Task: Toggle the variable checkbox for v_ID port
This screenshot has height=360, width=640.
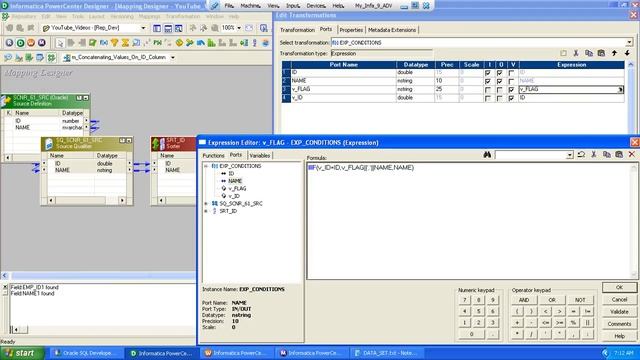Action: coord(511,98)
